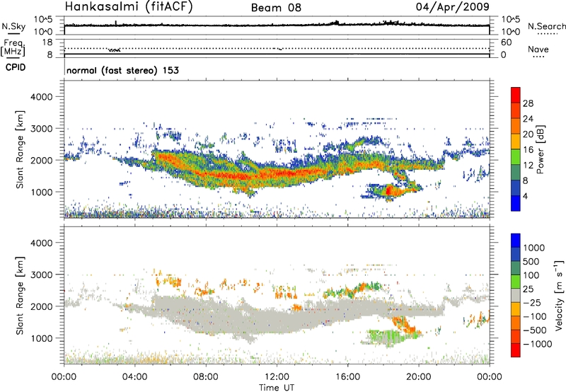This screenshot has height=392, width=566.
Task: Click the Slant Range label of power panel
Action: [x=20, y=150]
